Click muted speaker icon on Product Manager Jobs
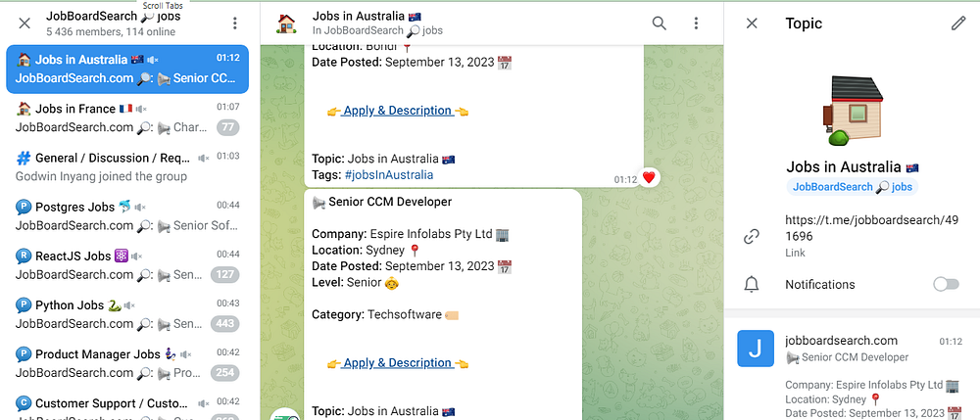Screen dimensions: 980x420 (x=185, y=354)
